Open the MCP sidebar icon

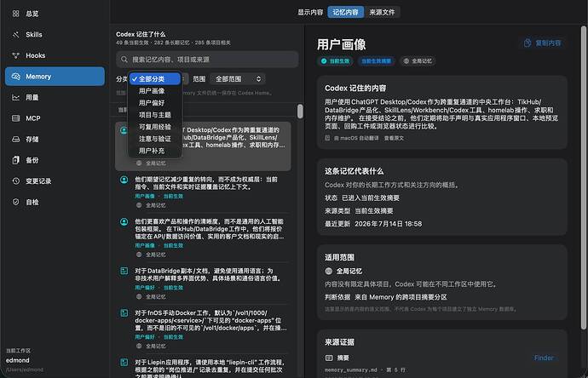tap(15, 118)
